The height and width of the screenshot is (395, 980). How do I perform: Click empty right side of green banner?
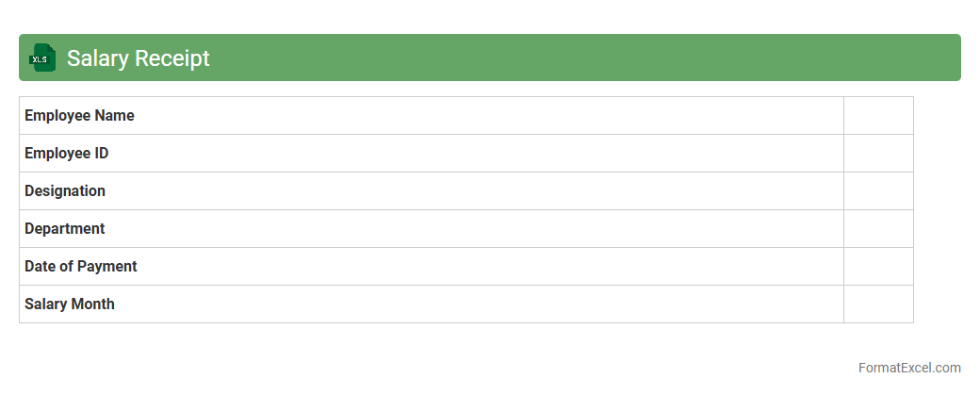660,58
